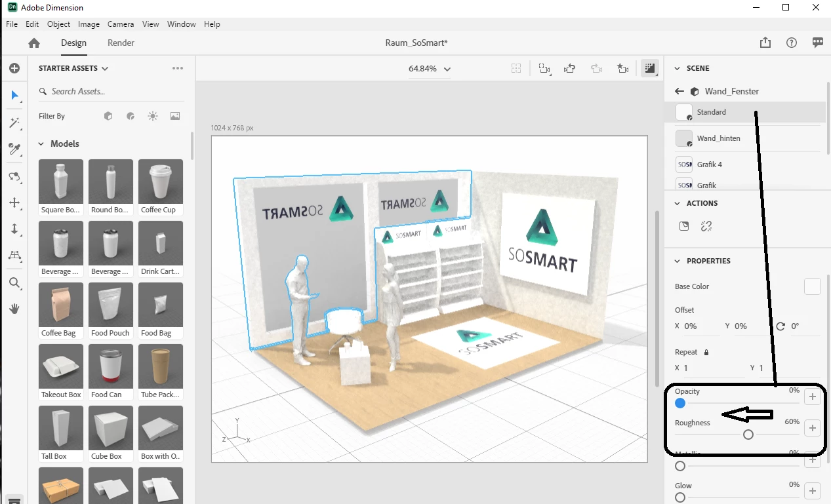Open the Camera menu

click(x=121, y=24)
